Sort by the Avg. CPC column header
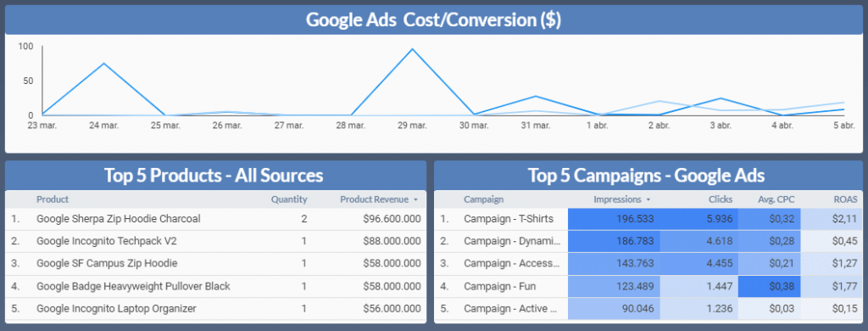The image size is (868, 331). 776,199
